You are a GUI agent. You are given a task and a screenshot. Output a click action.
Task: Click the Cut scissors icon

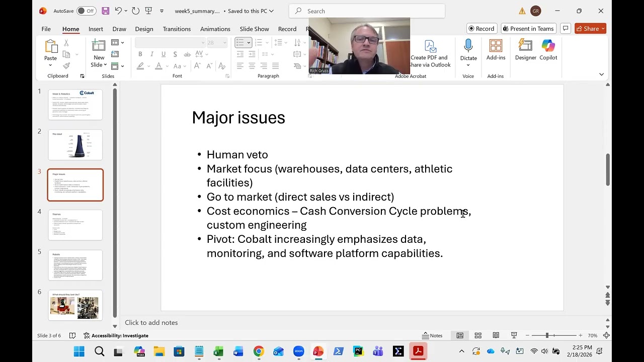coord(66,44)
